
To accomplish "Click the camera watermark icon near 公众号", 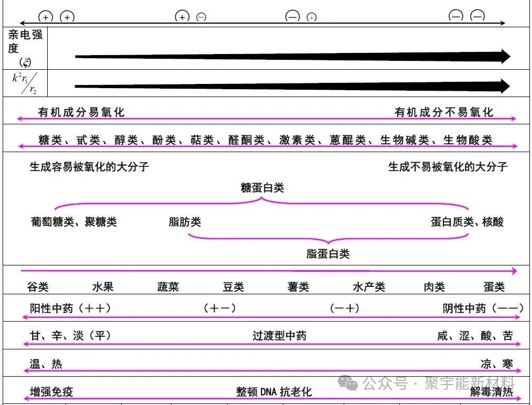I will pyautogui.click(x=347, y=385).
